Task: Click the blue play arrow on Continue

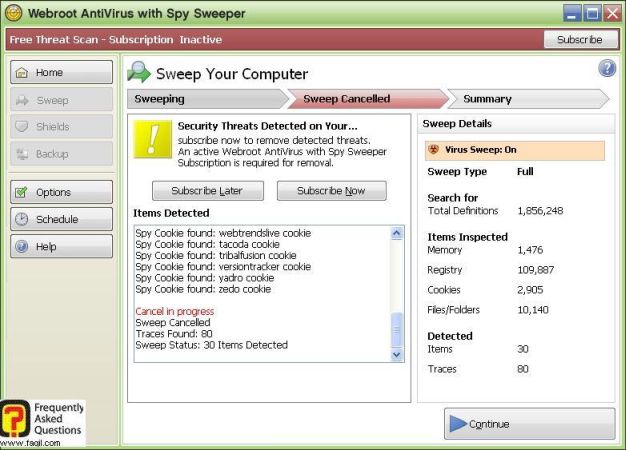Action: click(x=458, y=424)
